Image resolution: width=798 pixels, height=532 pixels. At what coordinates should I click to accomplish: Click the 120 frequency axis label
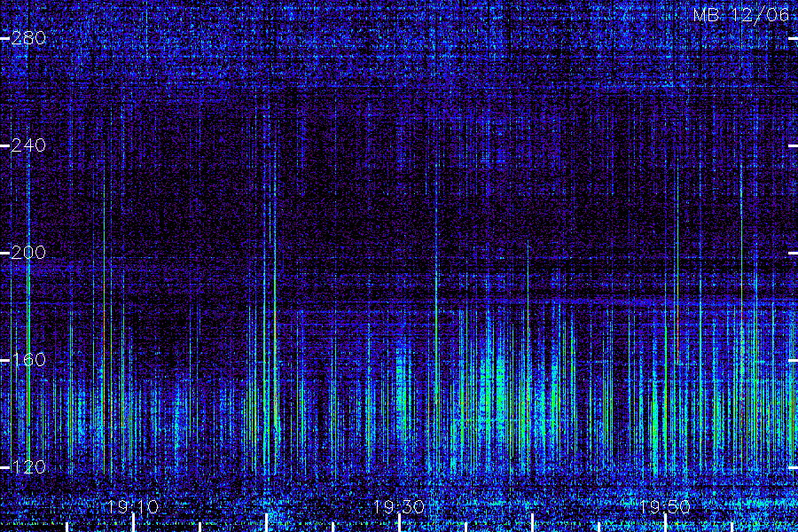[28, 467]
